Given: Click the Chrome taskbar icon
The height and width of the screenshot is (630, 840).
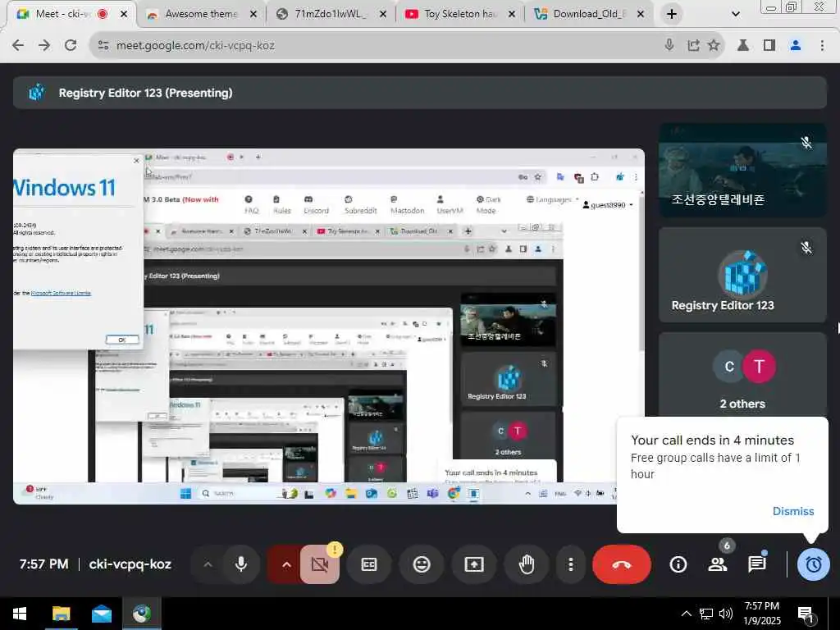Looking at the screenshot, I should pos(142,614).
